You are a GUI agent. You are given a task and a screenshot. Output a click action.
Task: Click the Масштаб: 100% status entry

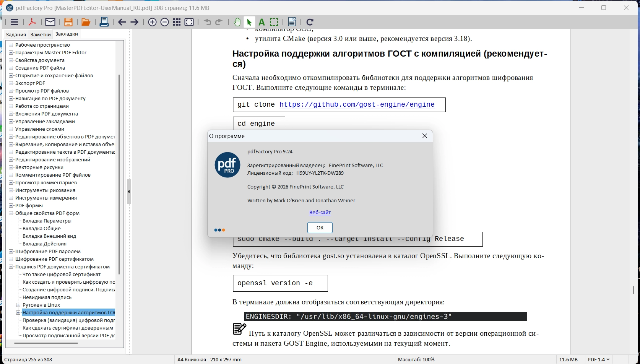tap(416, 360)
